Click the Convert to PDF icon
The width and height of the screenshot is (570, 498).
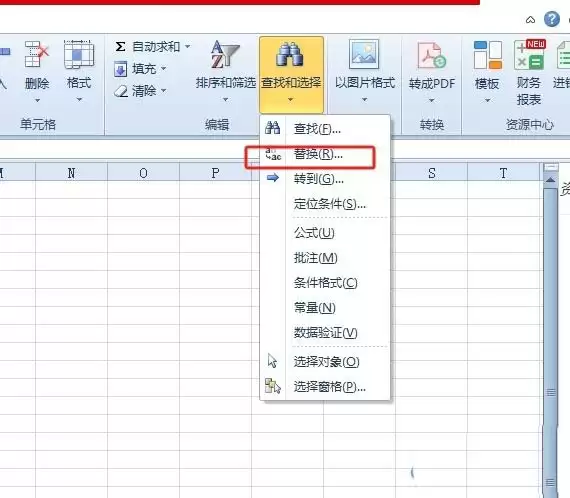(431, 55)
